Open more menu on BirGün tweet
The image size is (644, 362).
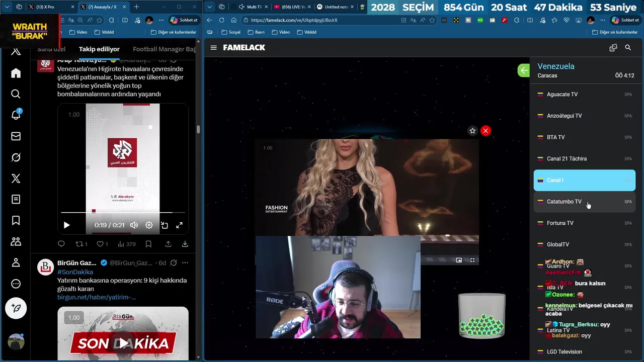tap(185, 263)
